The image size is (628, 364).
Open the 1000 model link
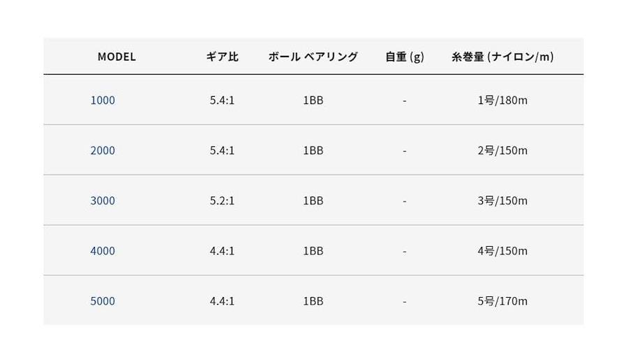point(103,100)
